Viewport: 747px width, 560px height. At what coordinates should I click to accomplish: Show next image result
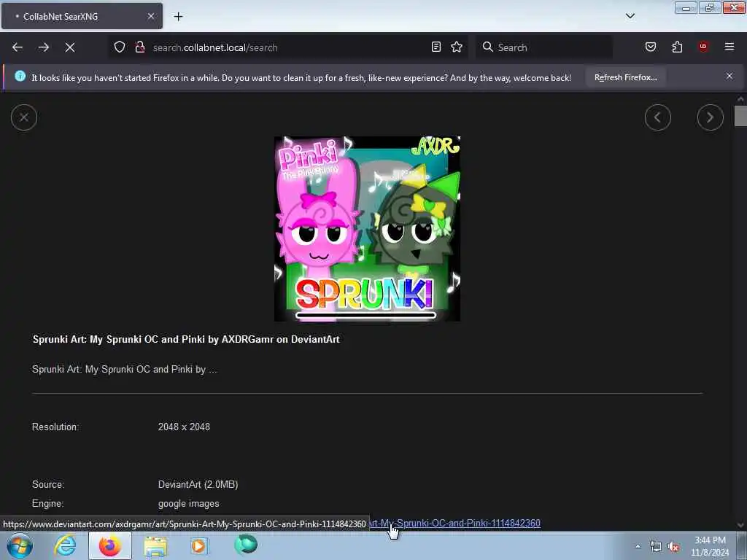click(x=711, y=117)
